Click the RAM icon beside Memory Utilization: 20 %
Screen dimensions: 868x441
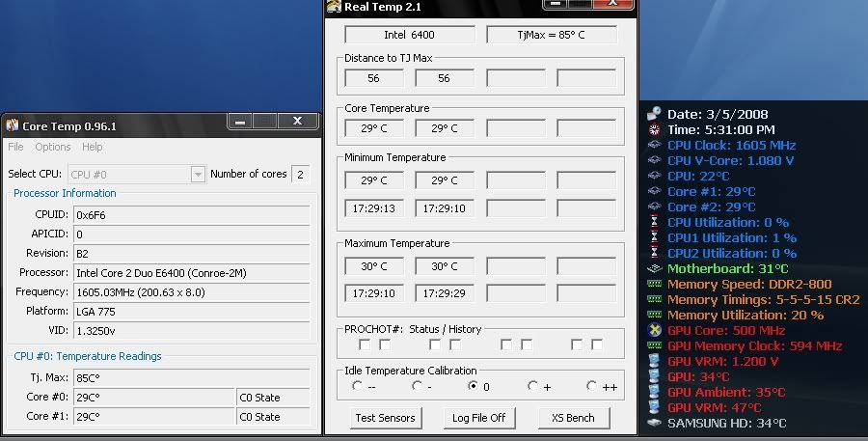654,315
